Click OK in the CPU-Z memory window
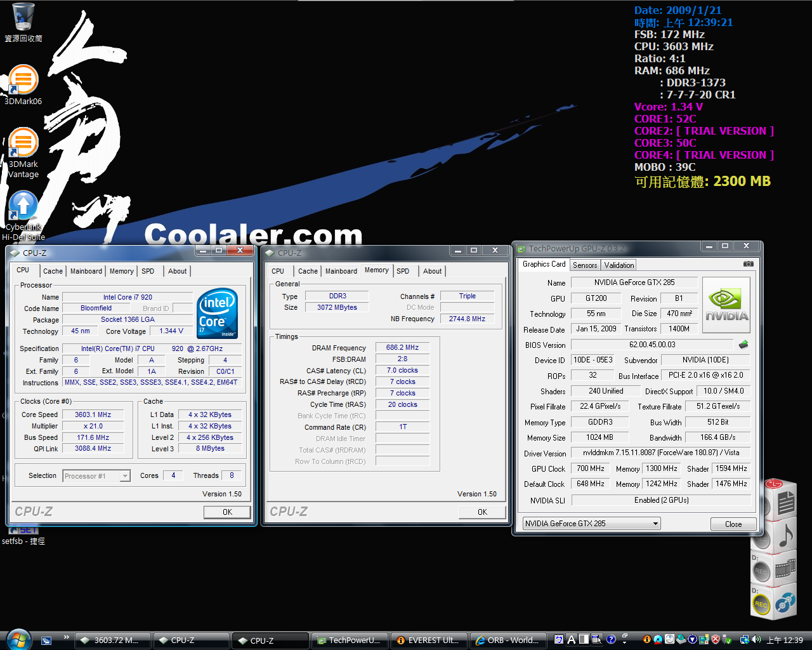812x650 pixels. pyautogui.click(x=482, y=512)
